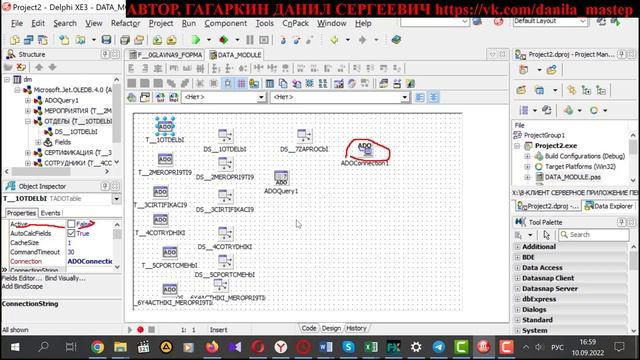The image size is (640, 360).
Task: Click the green Run button in toolbar
Action: click(x=196, y=40)
